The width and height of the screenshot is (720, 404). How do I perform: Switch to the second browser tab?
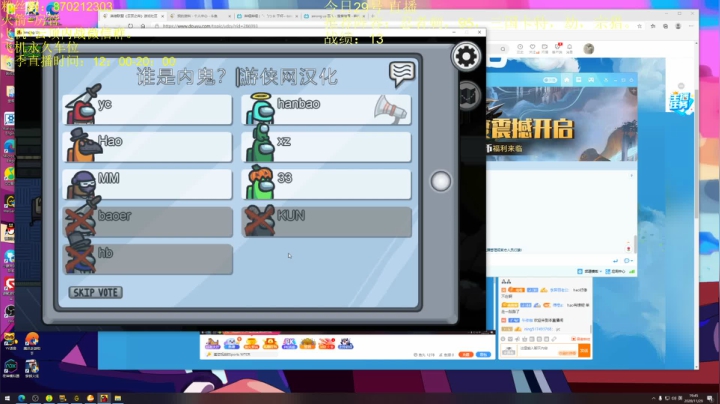[x=200, y=16]
